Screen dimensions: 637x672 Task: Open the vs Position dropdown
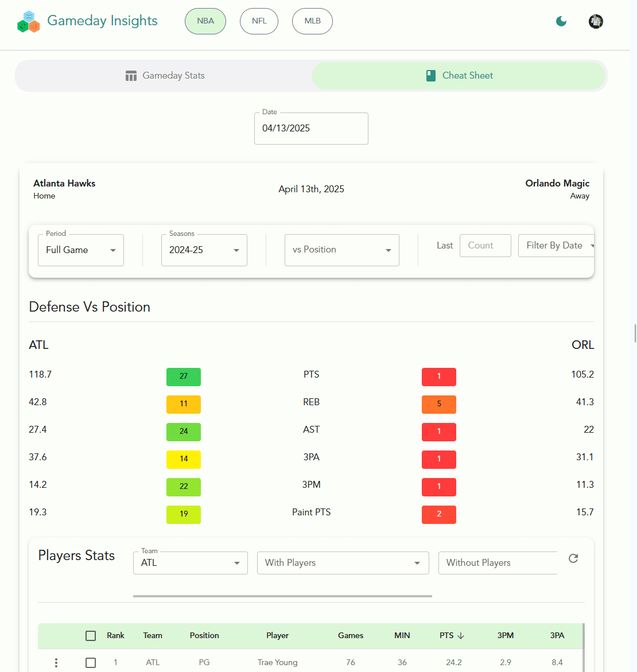point(341,250)
